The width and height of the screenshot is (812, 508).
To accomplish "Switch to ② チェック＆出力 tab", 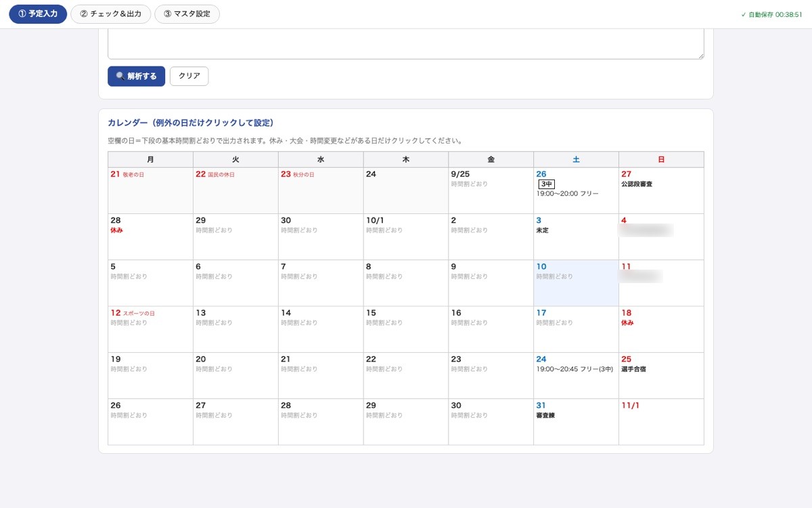I will 111,14.
